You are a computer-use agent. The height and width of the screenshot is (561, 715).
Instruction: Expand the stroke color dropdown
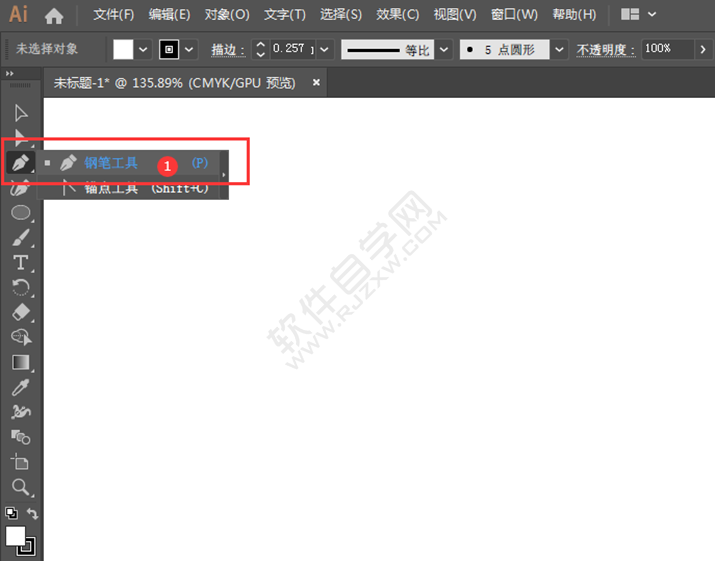point(189,49)
